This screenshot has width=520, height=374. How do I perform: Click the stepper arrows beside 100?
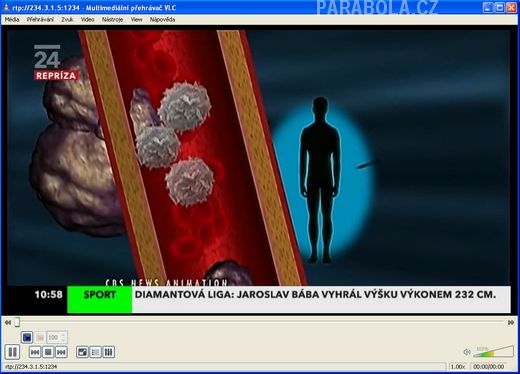click(63, 337)
